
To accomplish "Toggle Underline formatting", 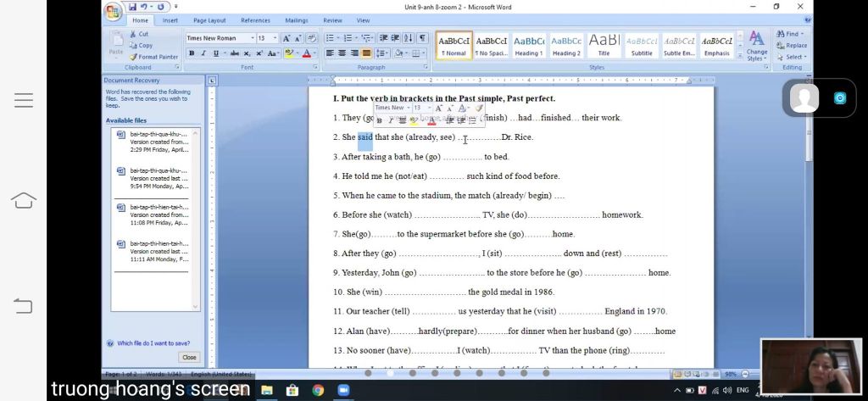I will (215, 53).
